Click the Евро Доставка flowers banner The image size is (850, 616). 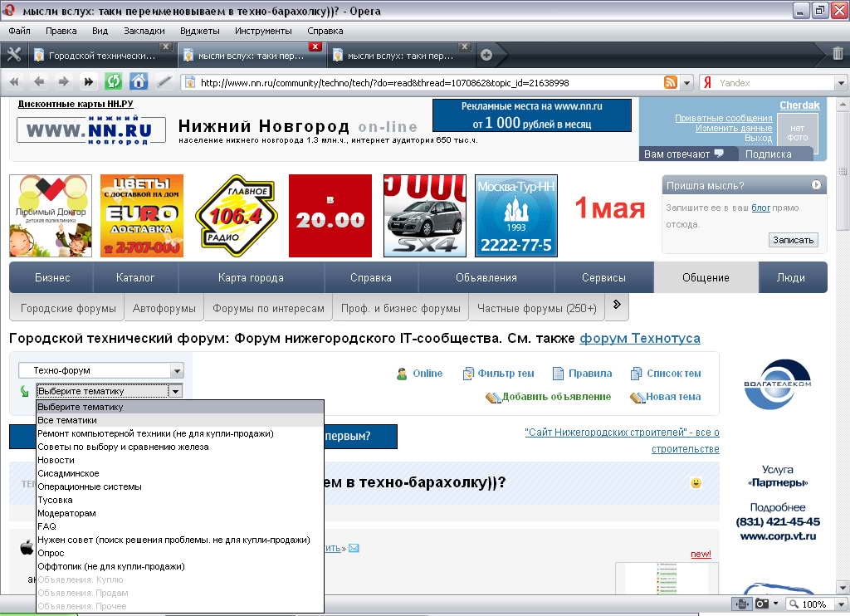click(142, 216)
